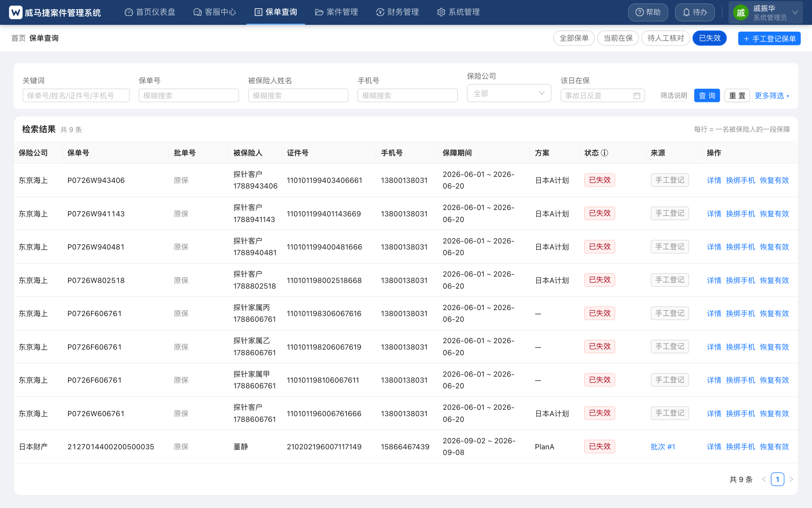Expand 更多筛选 options
Image resolution: width=812 pixels, height=508 pixels.
click(x=772, y=96)
